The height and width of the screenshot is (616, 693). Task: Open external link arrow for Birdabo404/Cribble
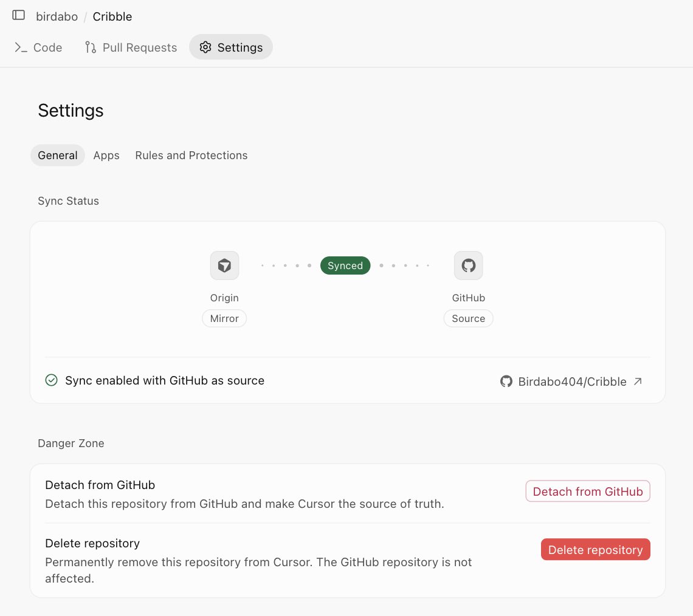tap(638, 381)
